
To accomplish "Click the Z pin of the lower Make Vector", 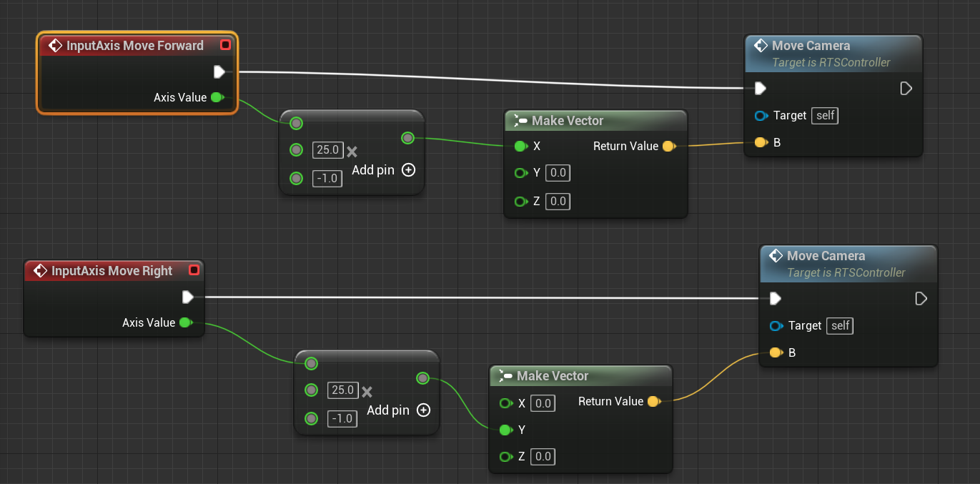I will coord(506,457).
